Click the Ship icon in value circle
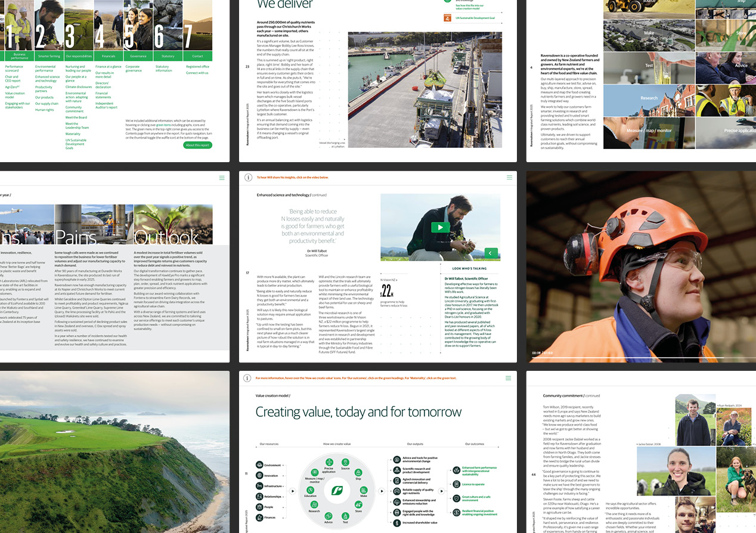This screenshot has width=756, height=533. [x=358, y=473]
